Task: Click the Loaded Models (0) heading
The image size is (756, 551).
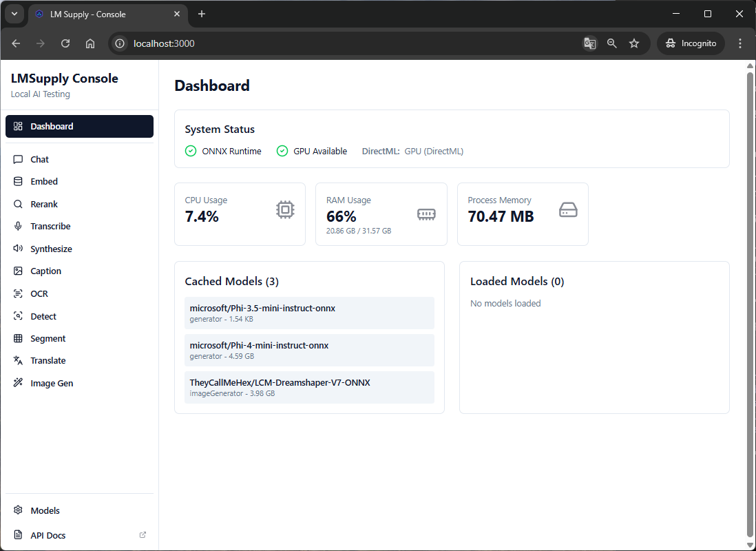Action: [517, 281]
